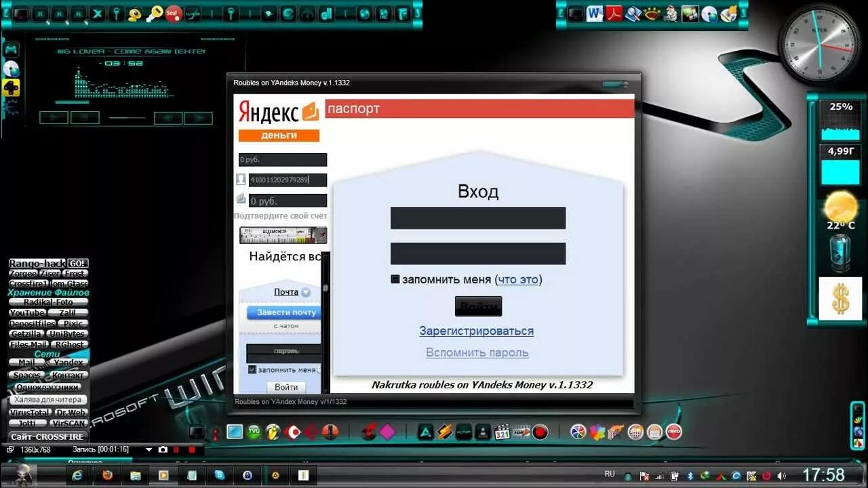
Task: Click the Вспомнить пароль link
Action: [x=477, y=352]
